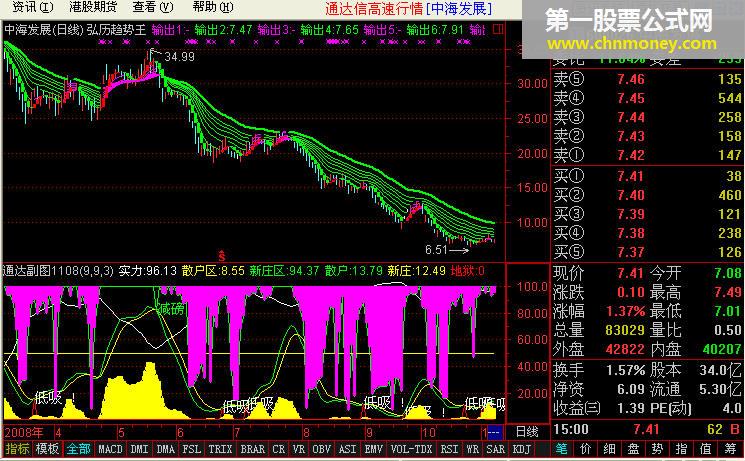Open the 笔 tab in quote panel
This screenshot has height=461, width=745.
(x=562, y=449)
